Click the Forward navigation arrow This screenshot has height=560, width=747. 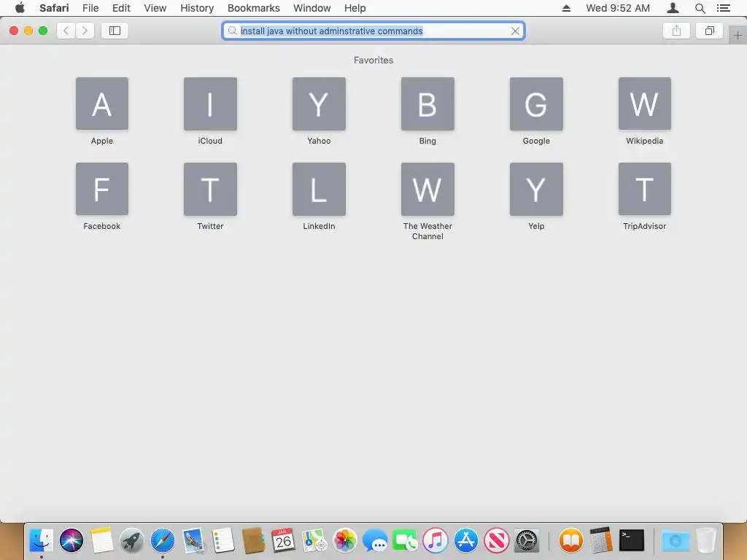[x=85, y=31]
